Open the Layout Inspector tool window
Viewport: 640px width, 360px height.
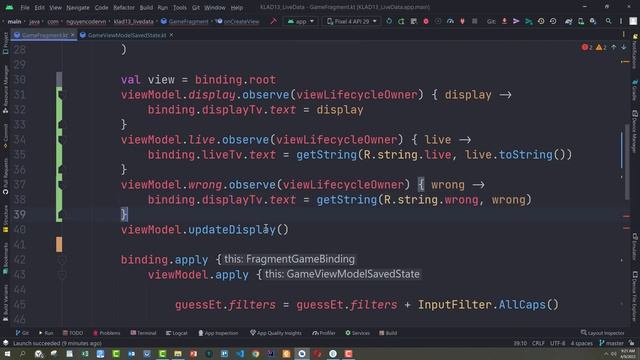pyautogui.click(x=602, y=333)
